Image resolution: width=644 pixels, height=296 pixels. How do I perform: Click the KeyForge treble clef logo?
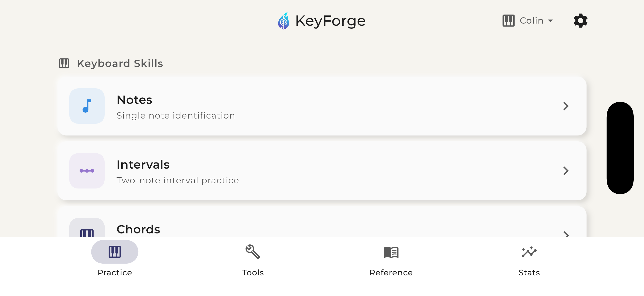click(284, 20)
